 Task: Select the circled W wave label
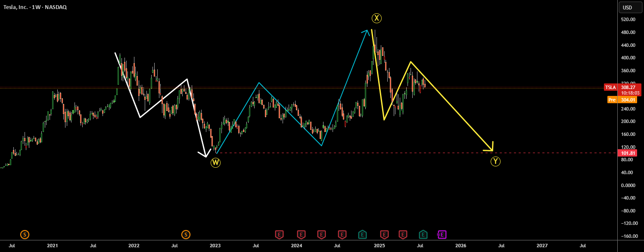[x=216, y=163]
